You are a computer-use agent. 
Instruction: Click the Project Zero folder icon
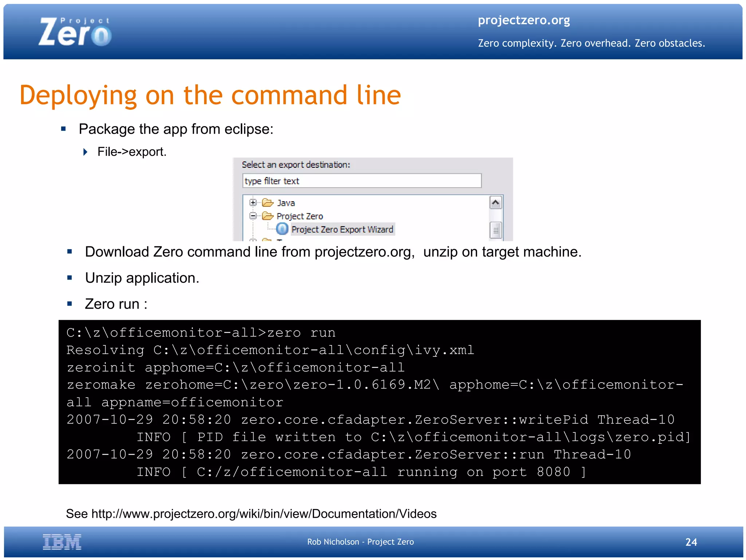pyautogui.click(x=268, y=216)
